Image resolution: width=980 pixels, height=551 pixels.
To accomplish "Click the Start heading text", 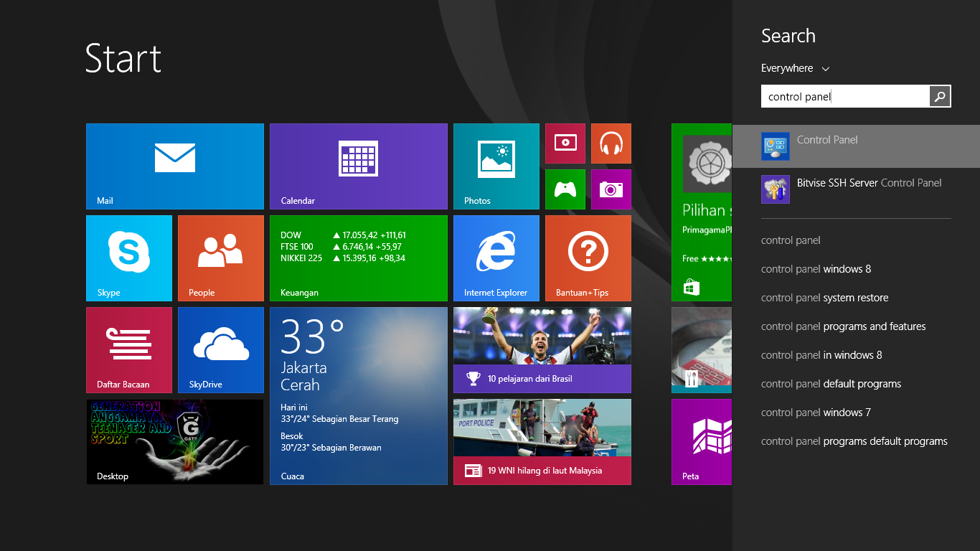I will point(123,58).
